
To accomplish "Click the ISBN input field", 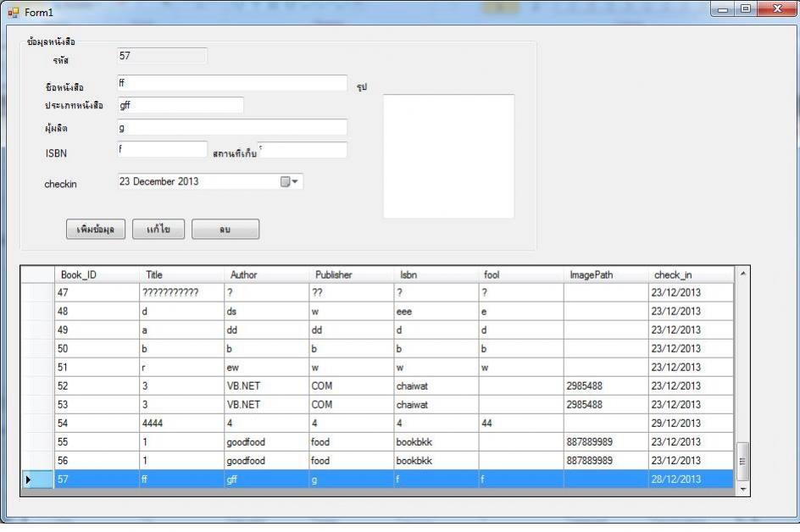I will point(162,149).
